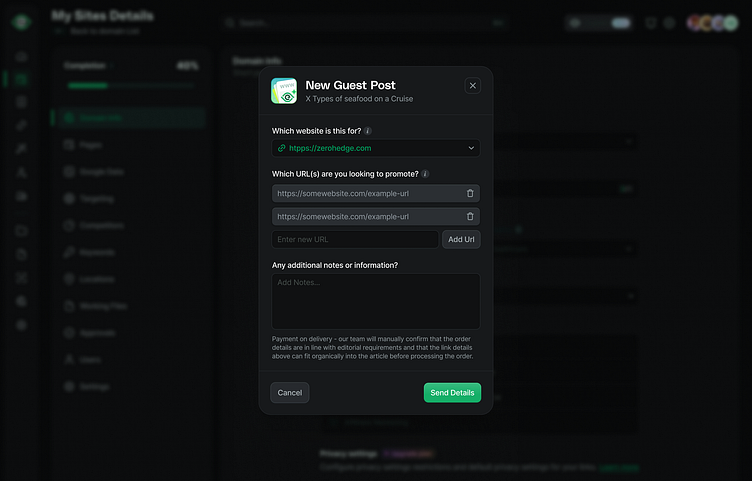Open the Keywords sidebar section

point(97,252)
